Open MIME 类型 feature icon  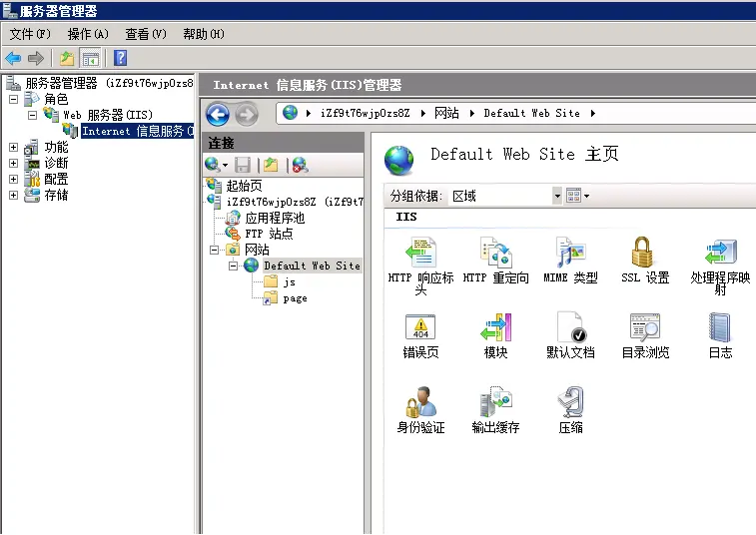[570, 253]
